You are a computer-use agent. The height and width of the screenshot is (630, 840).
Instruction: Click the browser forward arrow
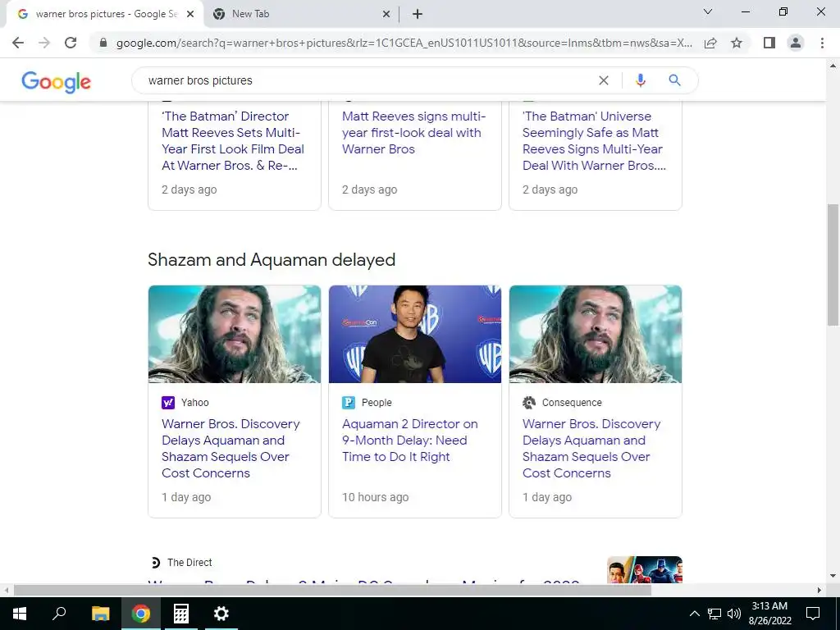click(x=44, y=43)
